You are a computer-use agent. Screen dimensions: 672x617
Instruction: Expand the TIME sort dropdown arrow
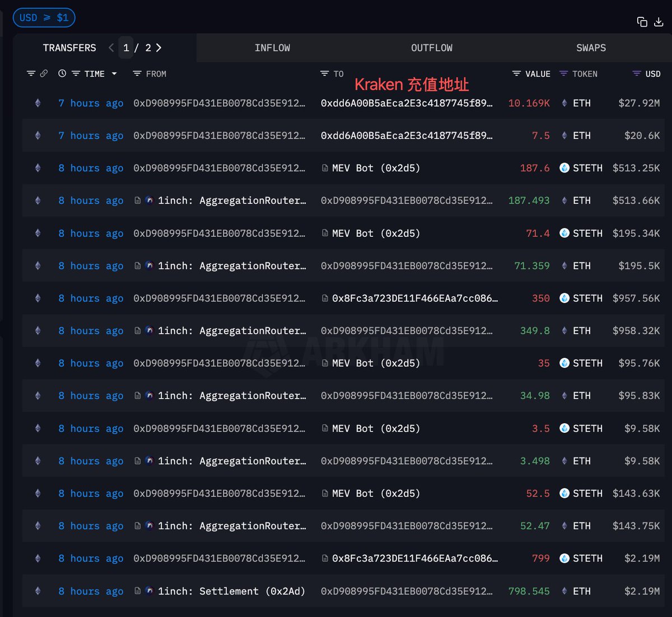coord(114,73)
